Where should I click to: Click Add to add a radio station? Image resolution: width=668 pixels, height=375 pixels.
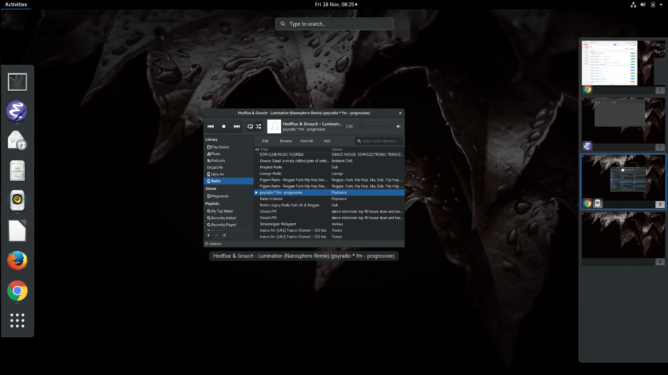pos(327,141)
